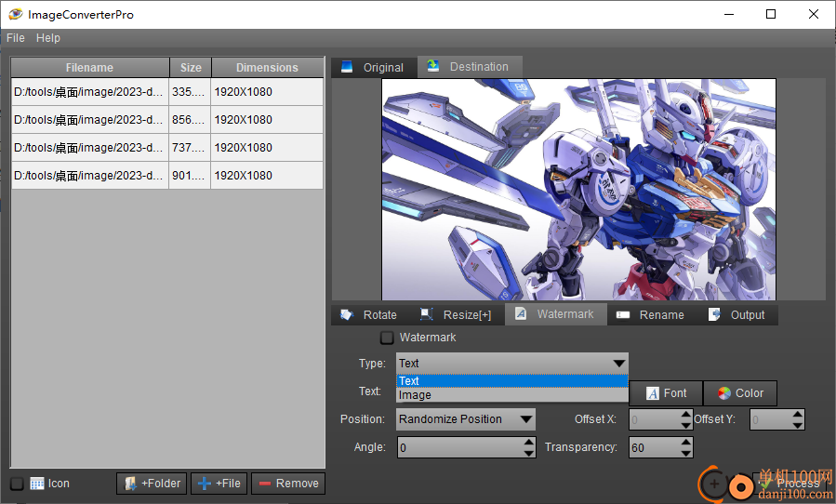Click the Resize tab icon
This screenshot has height=504, width=836.
427,314
